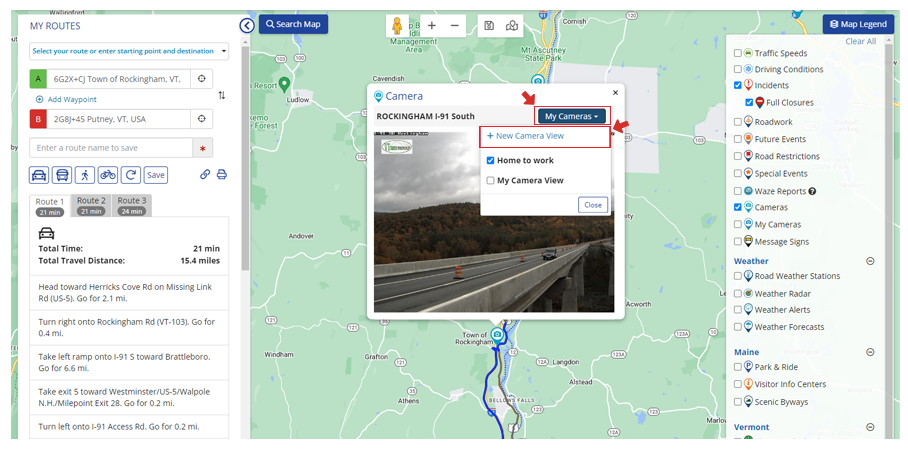The height and width of the screenshot is (449, 908).
Task: Zoom in the map with plus button
Action: coord(431,26)
